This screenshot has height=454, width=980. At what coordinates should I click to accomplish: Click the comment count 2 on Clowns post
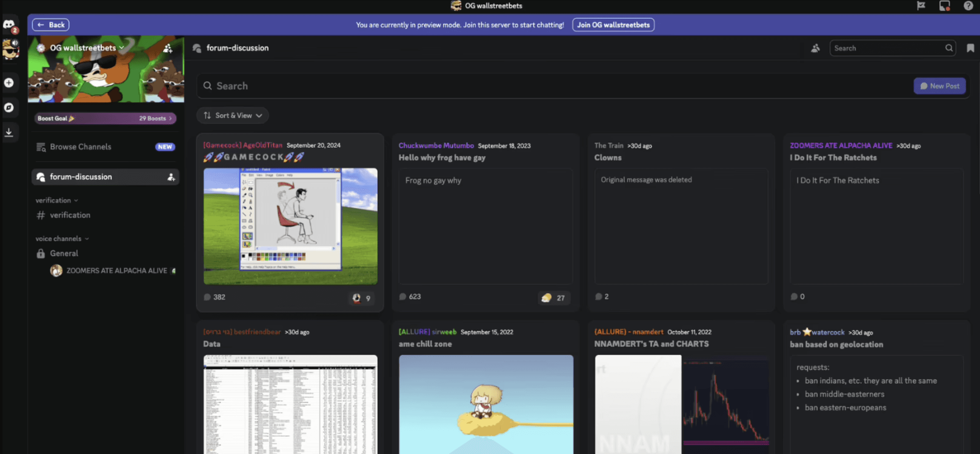point(602,297)
